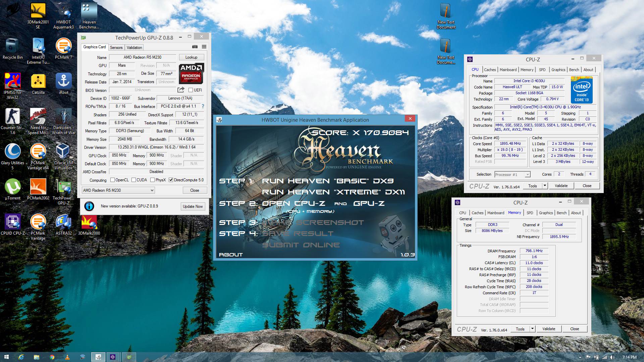Click the GPU Name field in GPU-Z
The width and height of the screenshot is (644, 362).
click(x=143, y=57)
